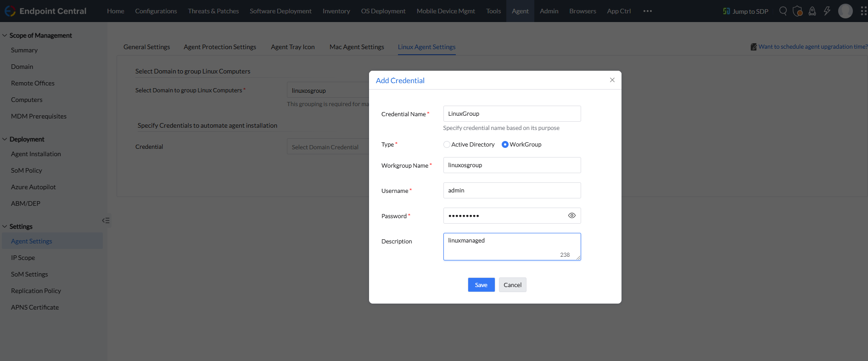Viewport: 868px width, 361px height.
Task: Show password using the eye icon
Action: click(x=571, y=215)
